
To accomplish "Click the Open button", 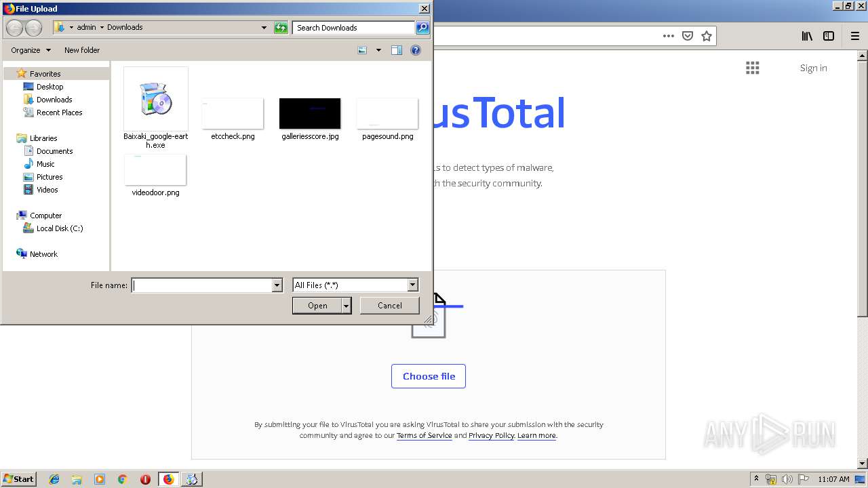I will coord(317,306).
